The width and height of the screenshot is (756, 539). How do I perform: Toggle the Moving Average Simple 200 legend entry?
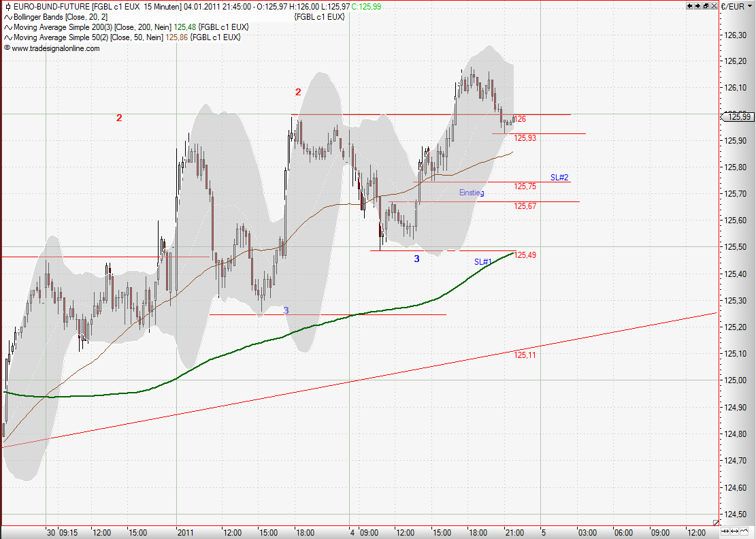(7, 28)
